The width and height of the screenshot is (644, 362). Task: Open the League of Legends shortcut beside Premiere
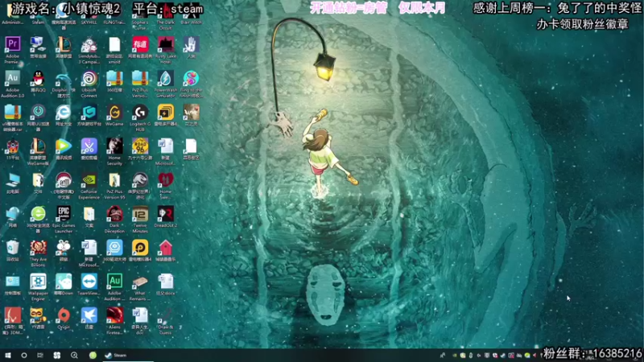64,44
